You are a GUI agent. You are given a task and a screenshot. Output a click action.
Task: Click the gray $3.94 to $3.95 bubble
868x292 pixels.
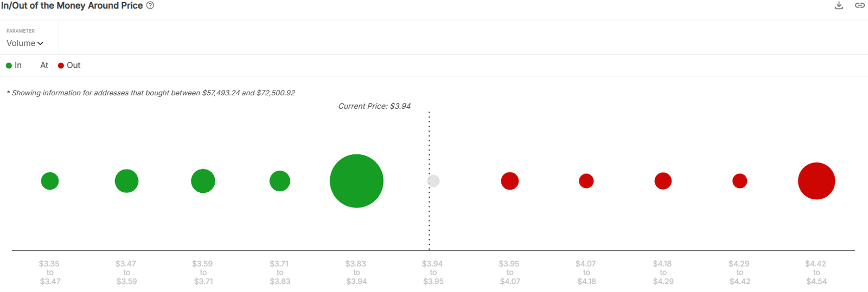pyautogui.click(x=433, y=181)
